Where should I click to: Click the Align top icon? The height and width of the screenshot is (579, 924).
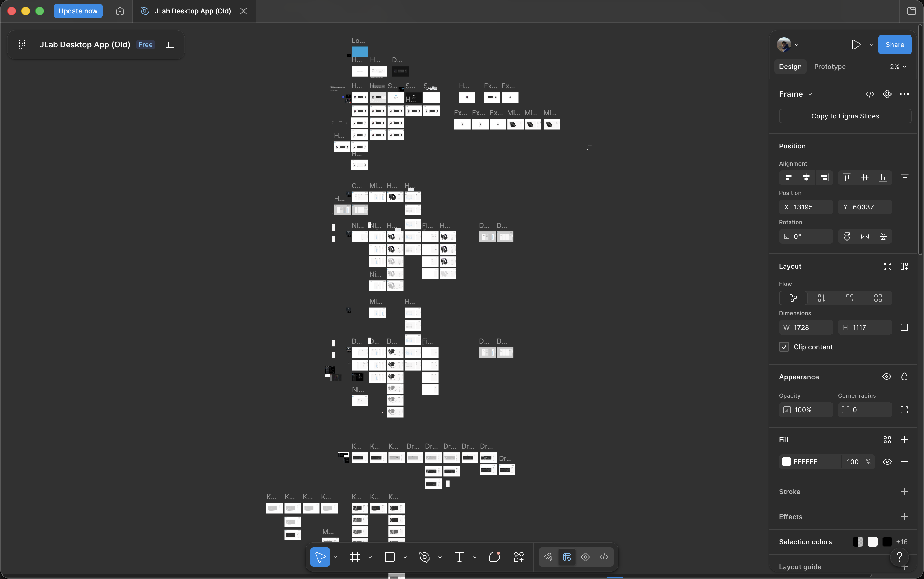coord(847,178)
